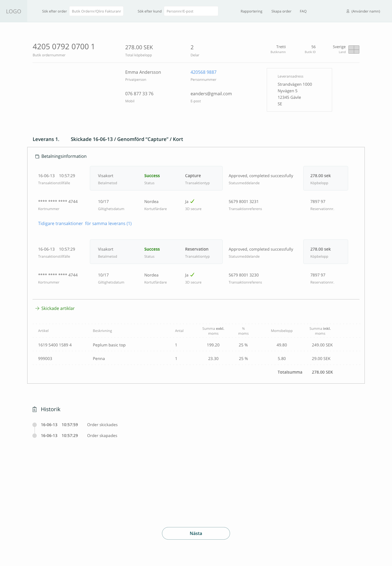Click the Order skickades timeline dot

(35, 425)
